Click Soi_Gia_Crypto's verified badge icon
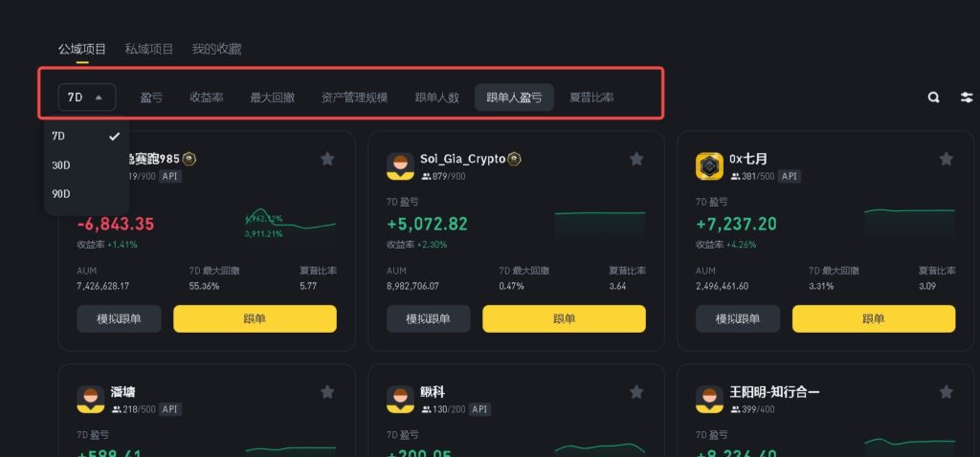This screenshot has width=980, height=457. (514, 160)
